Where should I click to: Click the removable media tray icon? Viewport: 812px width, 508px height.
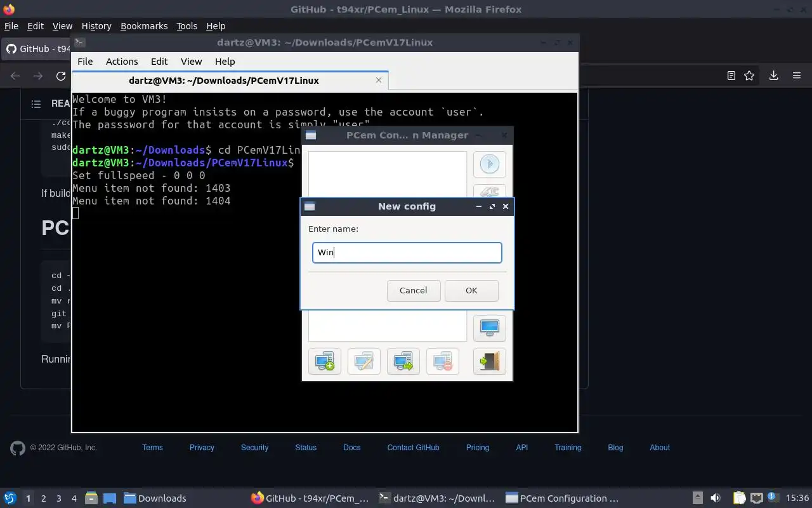pos(697,498)
